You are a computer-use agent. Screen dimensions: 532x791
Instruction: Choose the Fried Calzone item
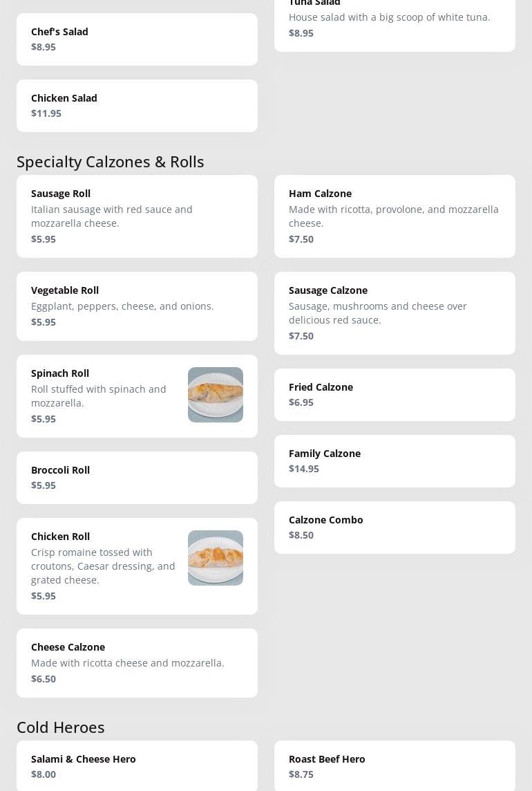pos(395,395)
